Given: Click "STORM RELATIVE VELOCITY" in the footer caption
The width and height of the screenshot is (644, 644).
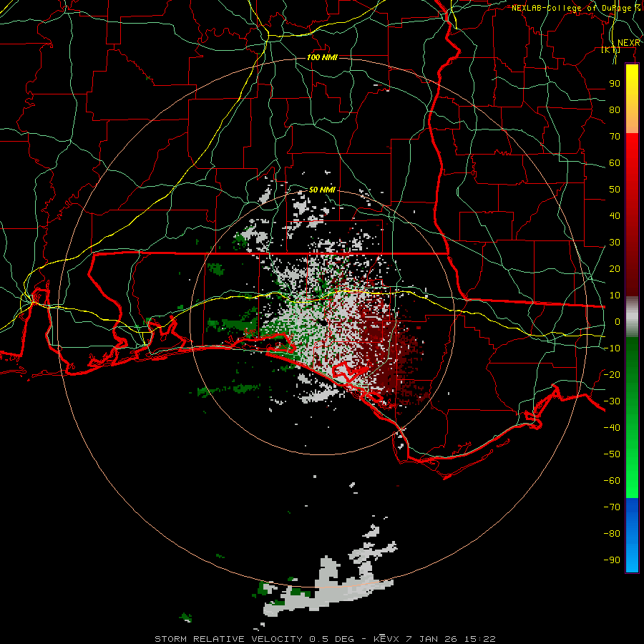Looking at the screenshot, I should tap(228, 639).
